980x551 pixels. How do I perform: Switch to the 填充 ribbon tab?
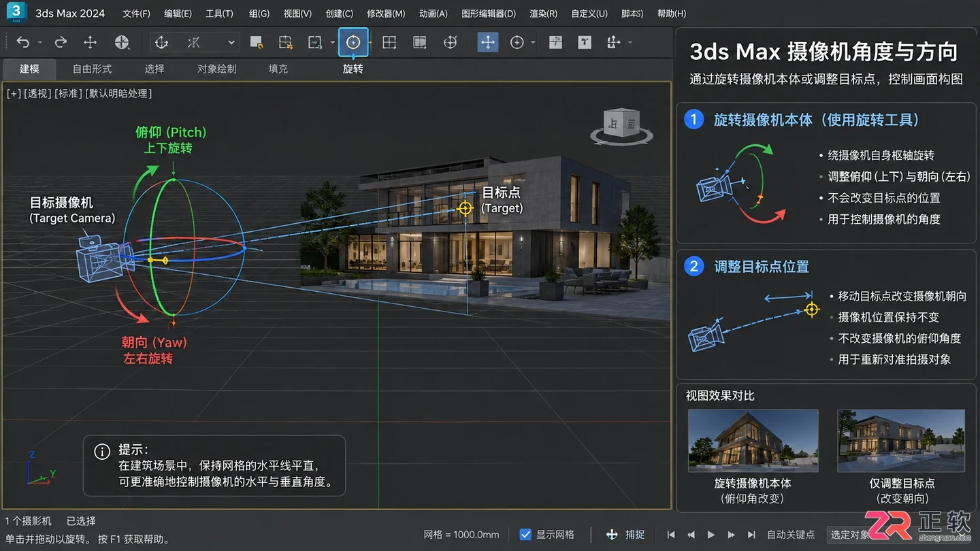pos(278,69)
